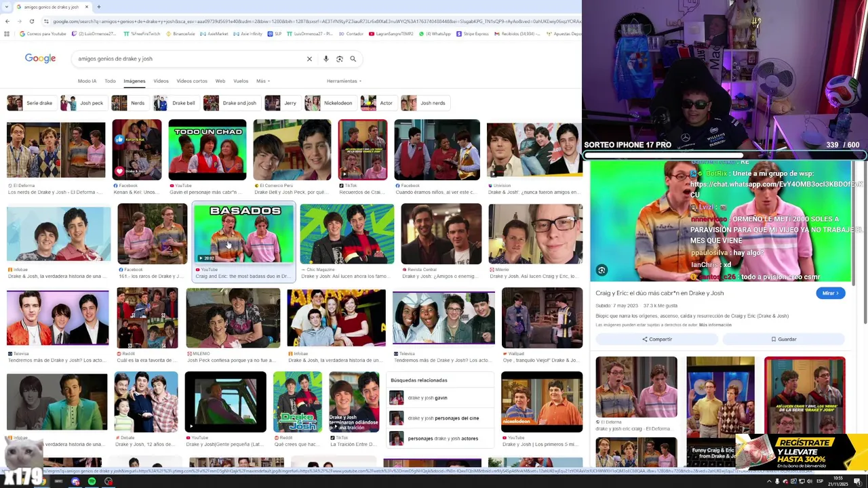Open the LagranSangreTEMP2 YouTube bookmark
The height and width of the screenshot is (488, 868).
391,34
